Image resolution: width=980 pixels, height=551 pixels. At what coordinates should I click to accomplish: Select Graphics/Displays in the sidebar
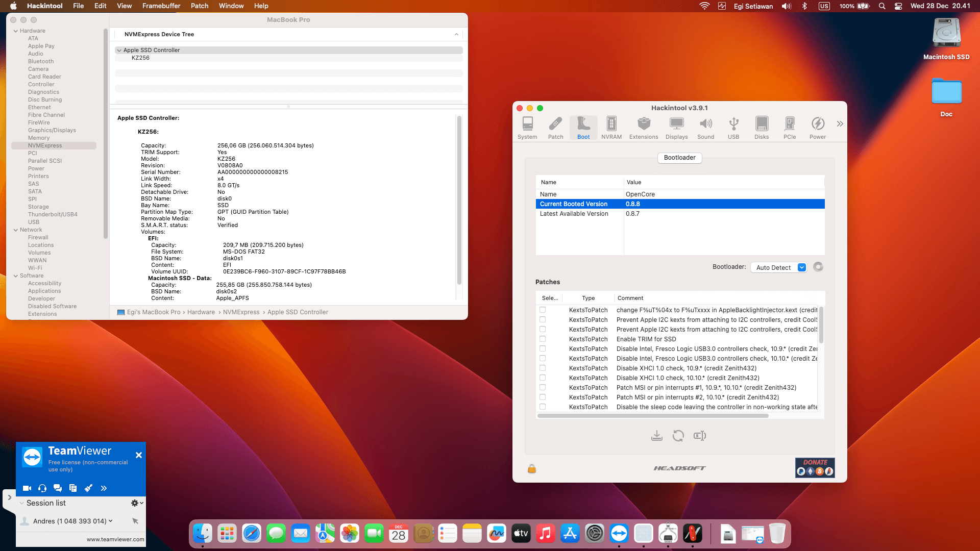(52, 130)
